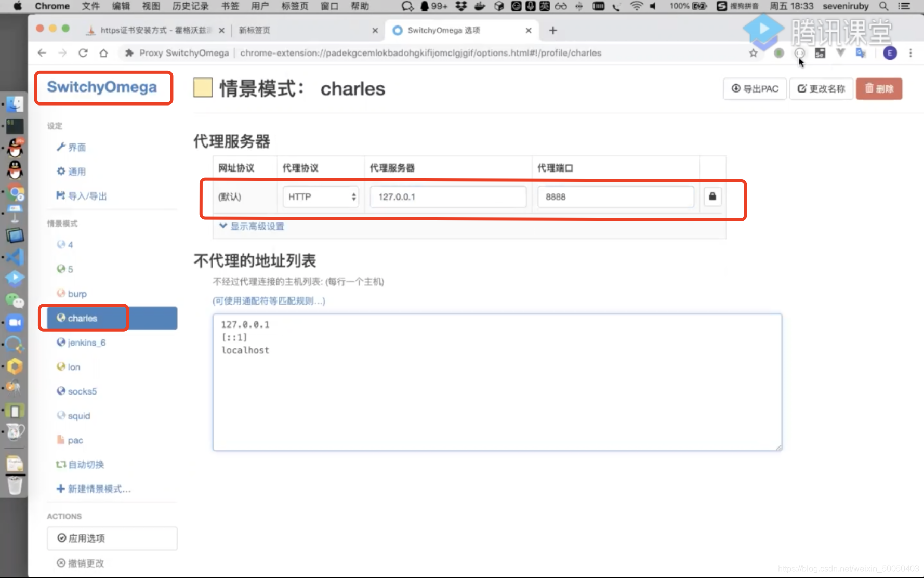Open Trash in the dock
The height and width of the screenshot is (578, 924).
coord(15,485)
